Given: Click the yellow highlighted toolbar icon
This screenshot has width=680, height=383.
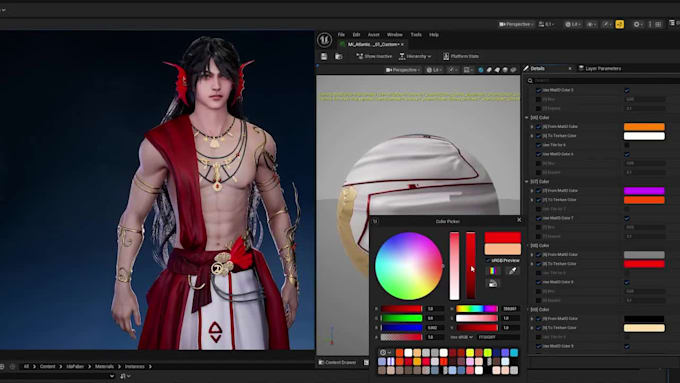Looking at the screenshot, I should click(x=620, y=24).
